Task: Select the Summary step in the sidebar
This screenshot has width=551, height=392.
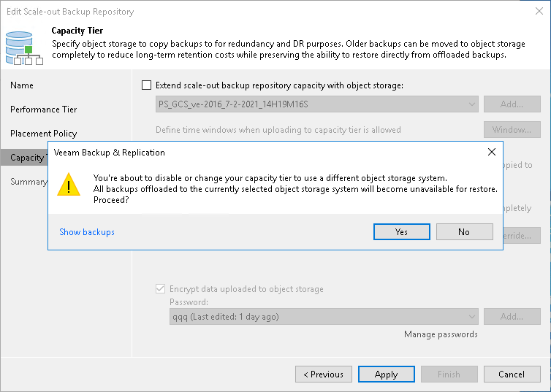Action: click(x=28, y=182)
